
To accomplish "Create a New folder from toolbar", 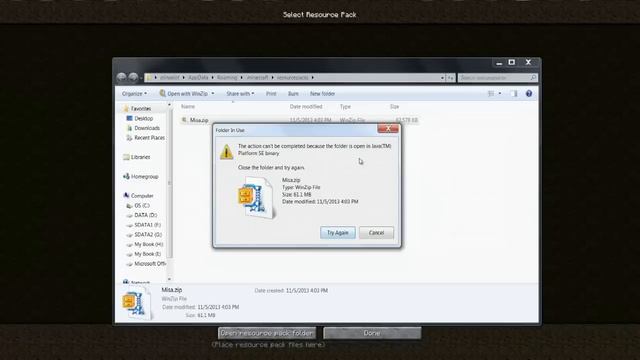I will click(x=322, y=93).
